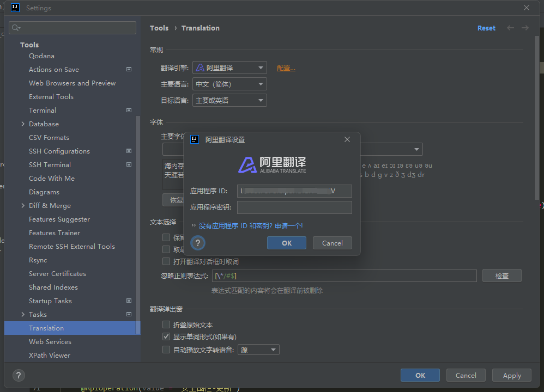Open Features Trainer settings

click(55, 233)
